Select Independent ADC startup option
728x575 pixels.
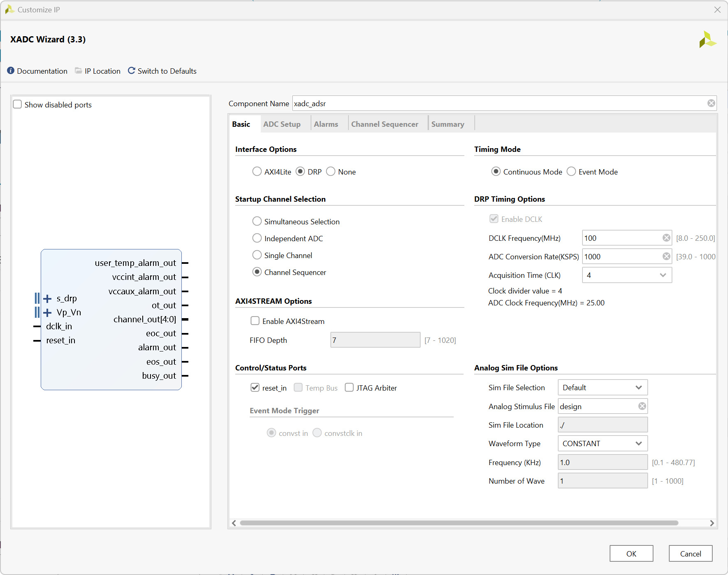(x=257, y=238)
